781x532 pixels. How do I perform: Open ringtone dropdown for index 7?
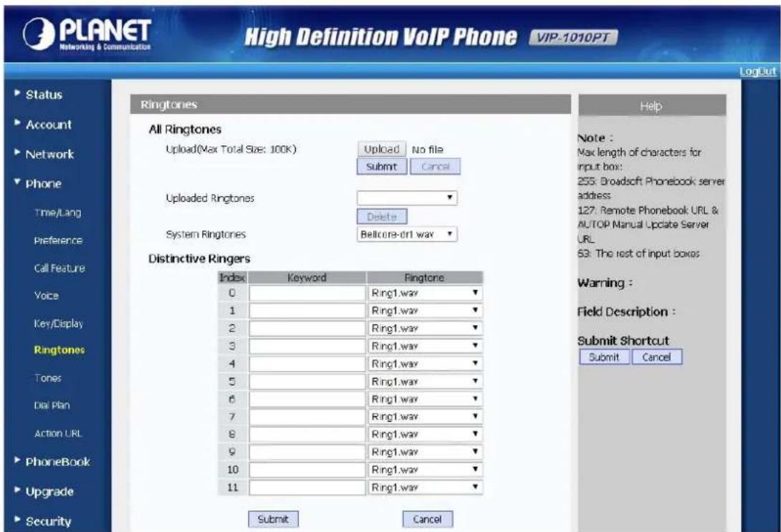point(425,417)
